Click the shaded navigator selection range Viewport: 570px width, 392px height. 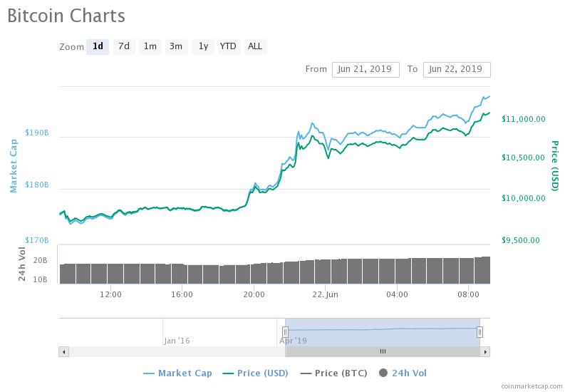(x=382, y=331)
